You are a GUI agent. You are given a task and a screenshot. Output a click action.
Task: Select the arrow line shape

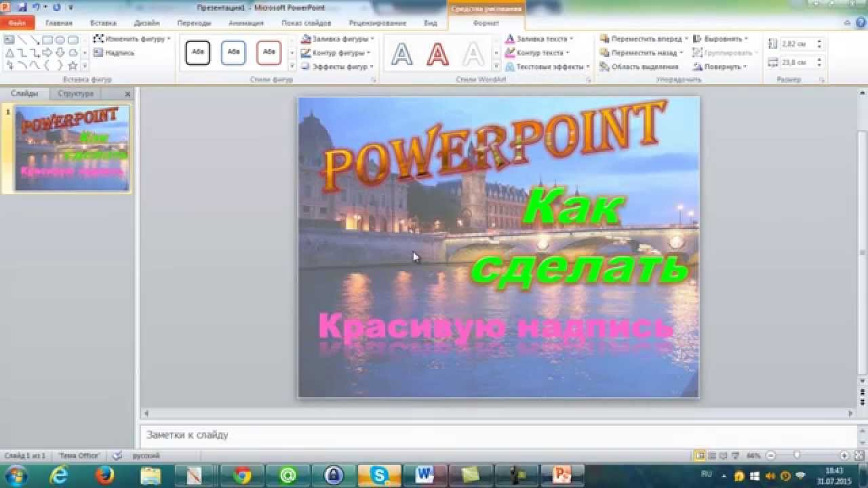tap(35, 40)
